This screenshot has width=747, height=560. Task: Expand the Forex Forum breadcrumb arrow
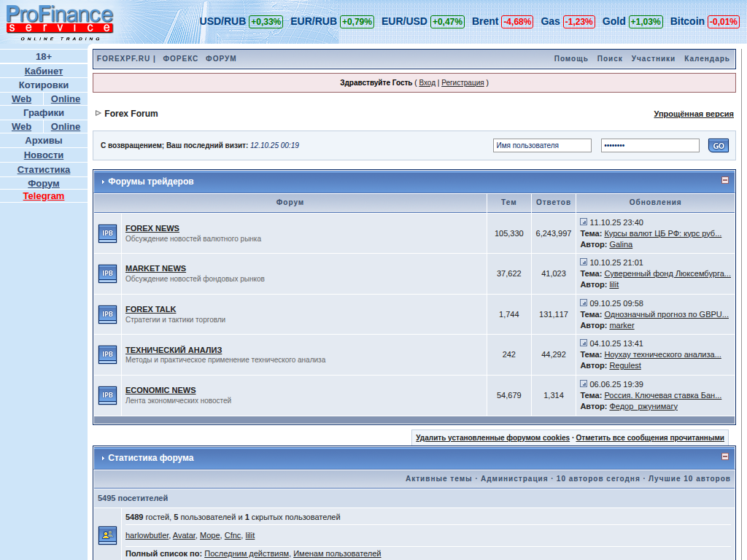(x=98, y=113)
